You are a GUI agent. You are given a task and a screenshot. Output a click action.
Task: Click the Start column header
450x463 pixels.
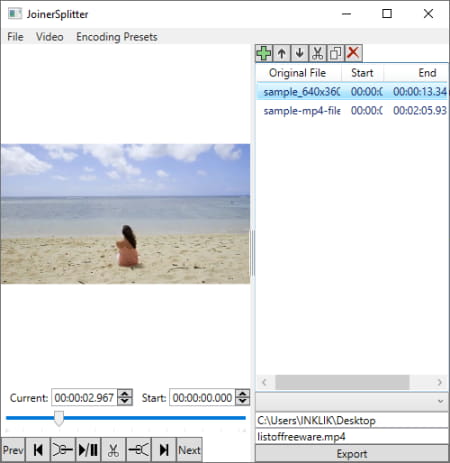[x=362, y=73]
